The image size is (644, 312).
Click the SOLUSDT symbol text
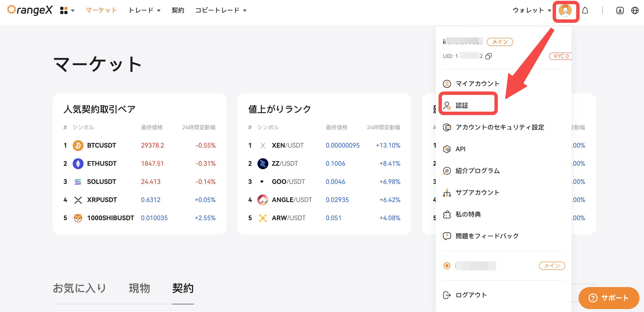(x=101, y=182)
